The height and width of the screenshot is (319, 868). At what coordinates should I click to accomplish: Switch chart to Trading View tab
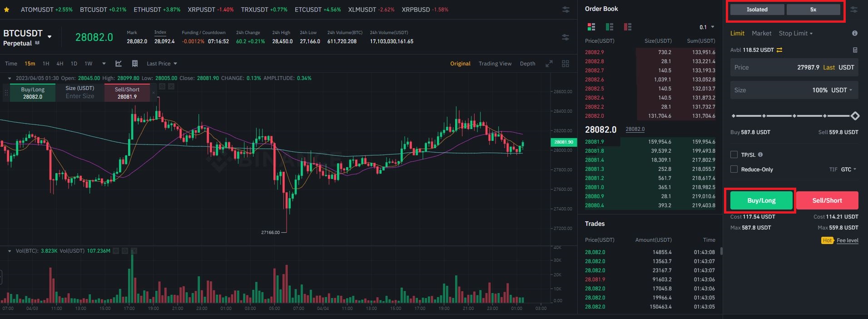(495, 64)
